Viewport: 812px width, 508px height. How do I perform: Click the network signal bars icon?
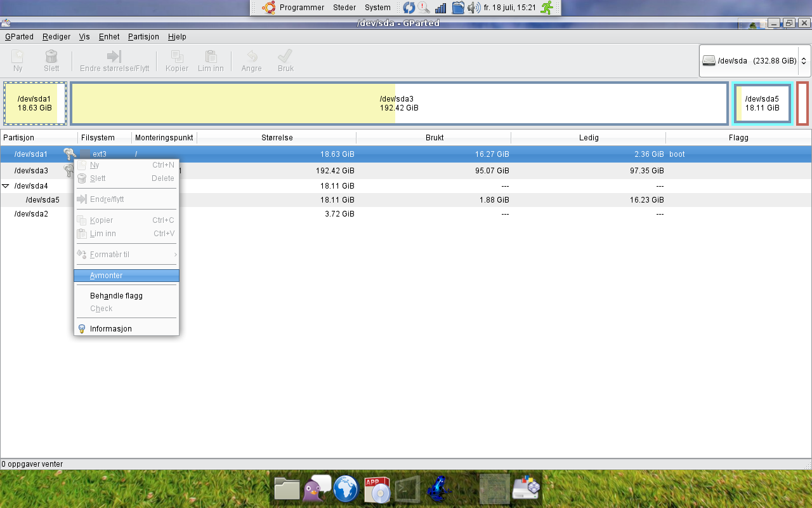[441, 8]
